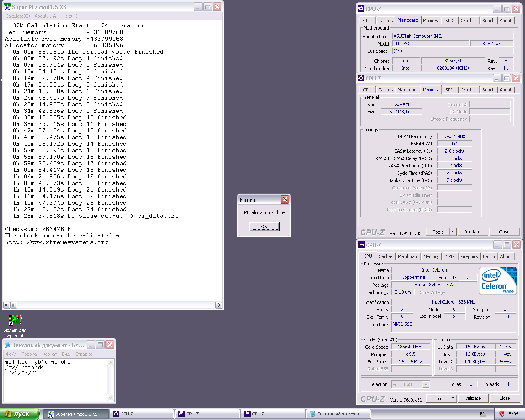Click the security shield tray icon

coord(501,414)
